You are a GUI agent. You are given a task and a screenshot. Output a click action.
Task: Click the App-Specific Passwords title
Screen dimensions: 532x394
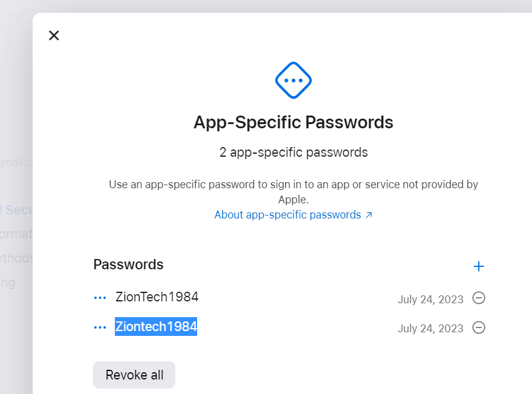point(293,123)
